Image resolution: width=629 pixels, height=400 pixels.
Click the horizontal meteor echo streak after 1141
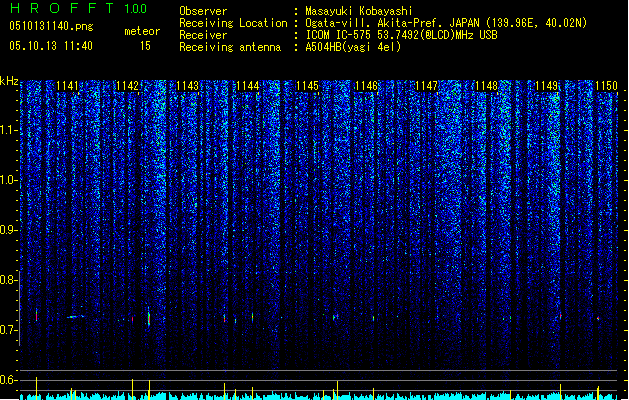75,317
